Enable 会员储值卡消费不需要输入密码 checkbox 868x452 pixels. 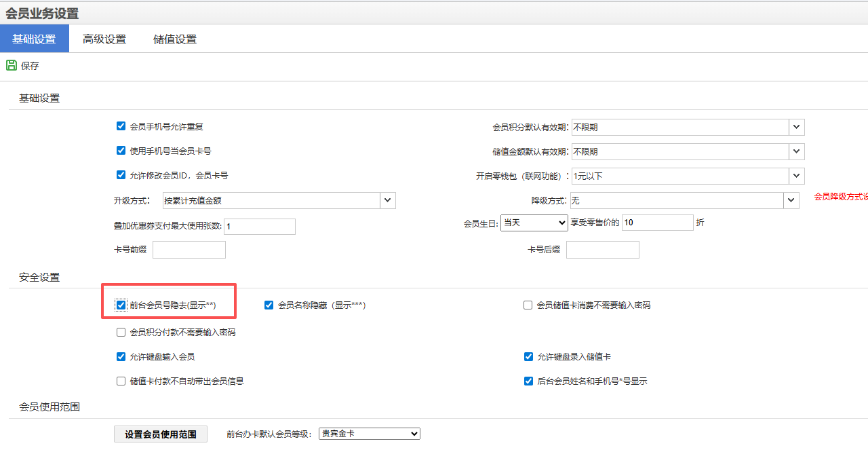[528, 305]
